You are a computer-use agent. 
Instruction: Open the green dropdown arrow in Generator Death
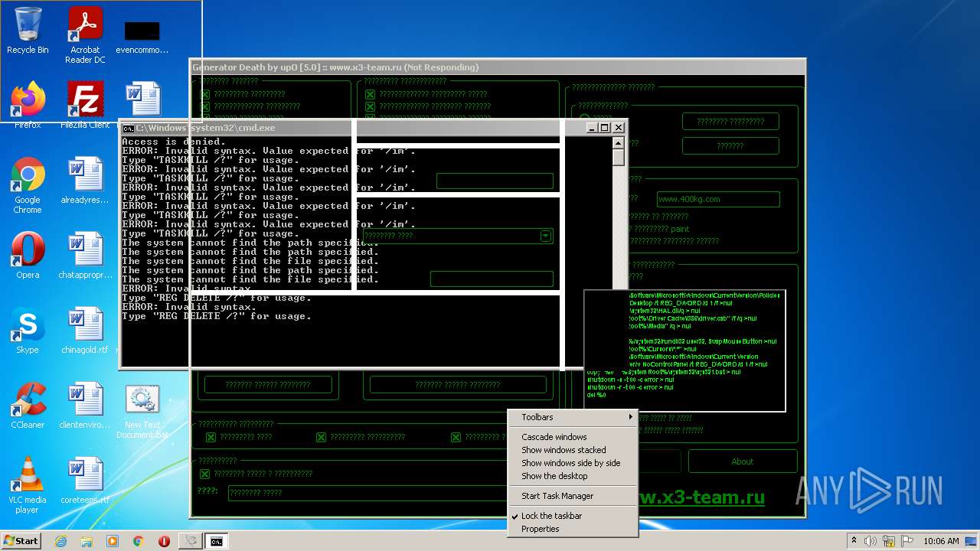[x=545, y=236]
